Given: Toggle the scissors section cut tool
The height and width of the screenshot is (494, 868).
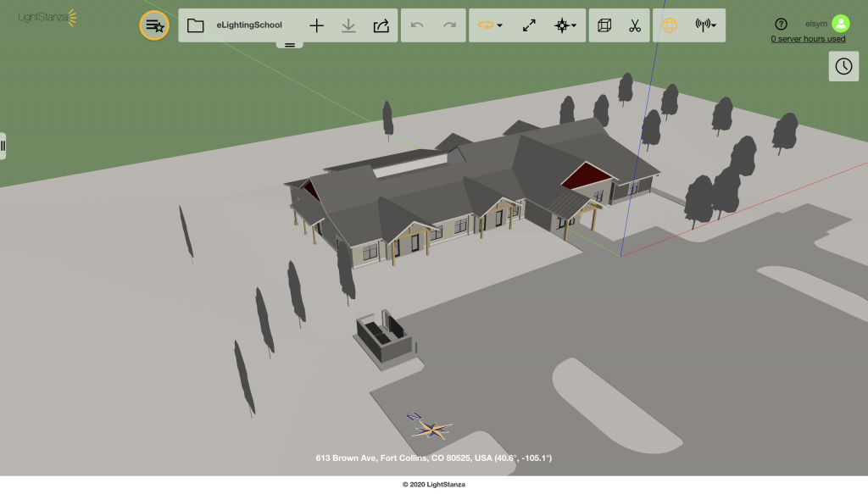Looking at the screenshot, I should 635,25.
